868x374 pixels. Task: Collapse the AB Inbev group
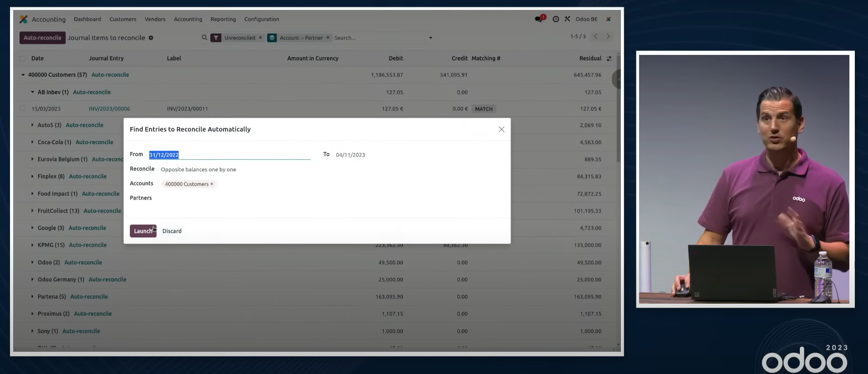[x=32, y=92]
